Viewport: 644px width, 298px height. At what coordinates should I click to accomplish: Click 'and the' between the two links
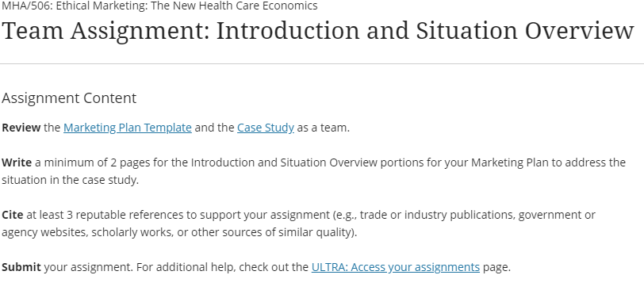point(214,128)
